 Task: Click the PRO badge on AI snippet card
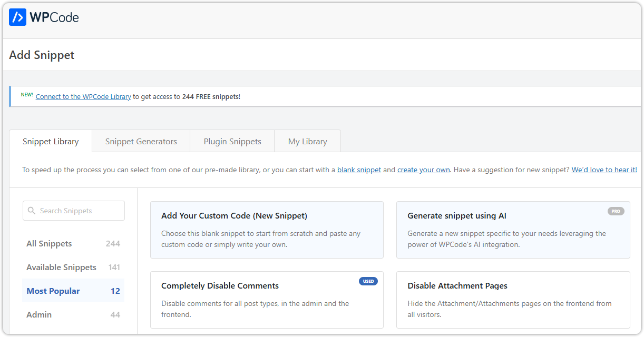(616, 211)
